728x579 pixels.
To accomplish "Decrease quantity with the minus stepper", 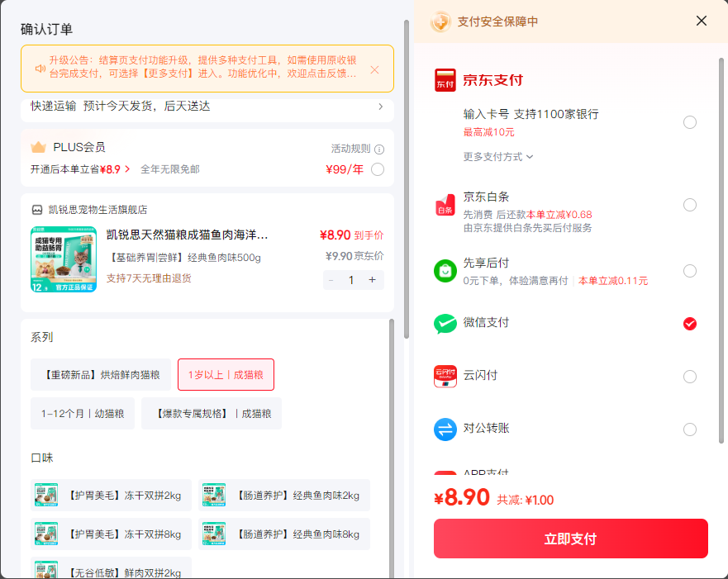I will click(331, 280).
